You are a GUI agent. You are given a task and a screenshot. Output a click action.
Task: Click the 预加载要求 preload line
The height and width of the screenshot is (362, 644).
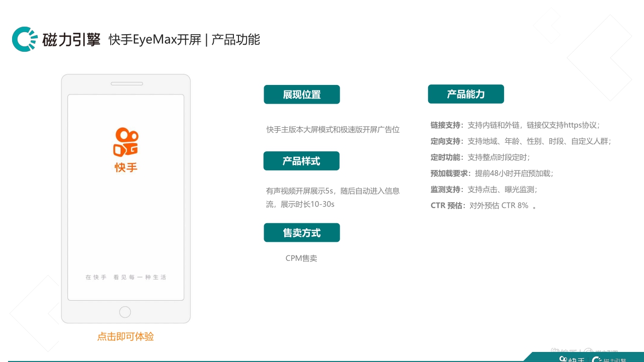pyautogui.click(x=492, y=173)
